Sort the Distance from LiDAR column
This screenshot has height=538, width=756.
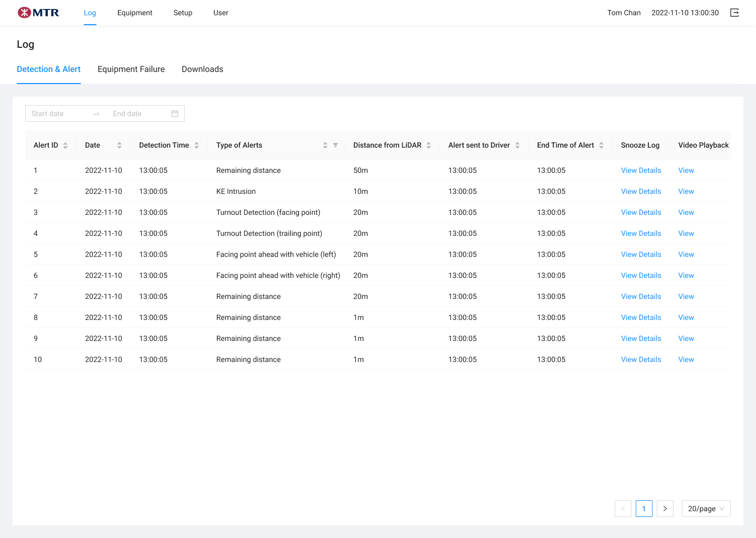(x=429, y=145)
